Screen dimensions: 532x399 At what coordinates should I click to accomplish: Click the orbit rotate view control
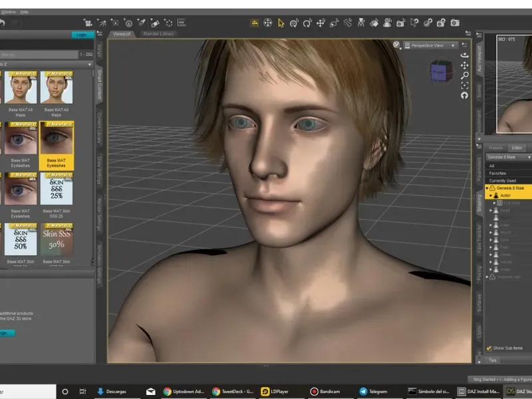coord(465,57)
